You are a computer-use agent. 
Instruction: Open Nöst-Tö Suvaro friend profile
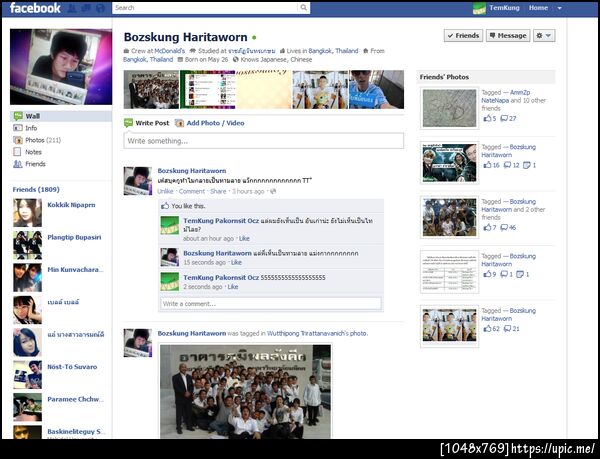tap(72, 367)
